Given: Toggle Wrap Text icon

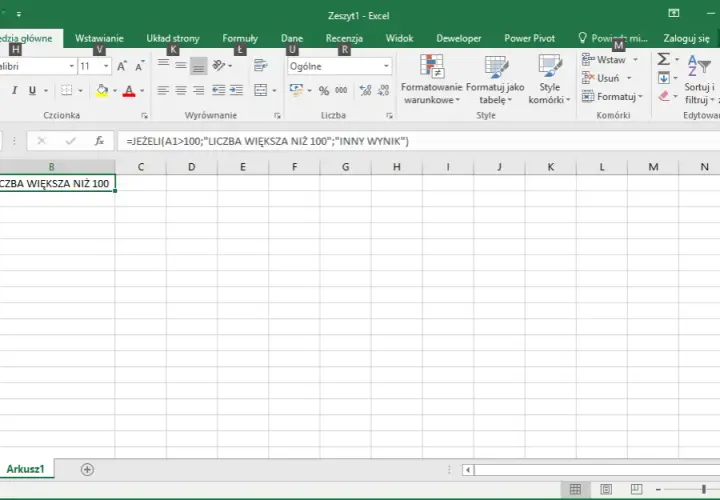Looking at the screenshot, I should tap(260, 66).
